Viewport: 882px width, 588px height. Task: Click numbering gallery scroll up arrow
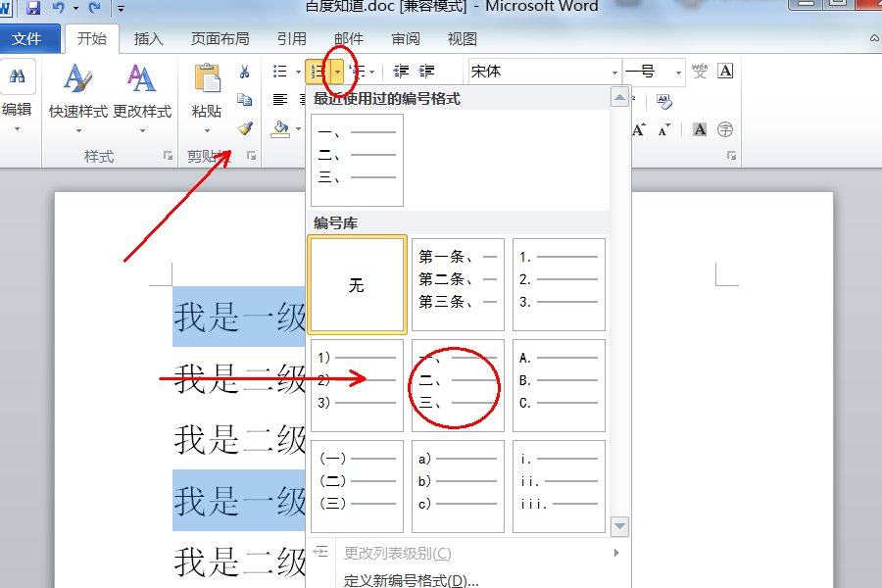619,98
